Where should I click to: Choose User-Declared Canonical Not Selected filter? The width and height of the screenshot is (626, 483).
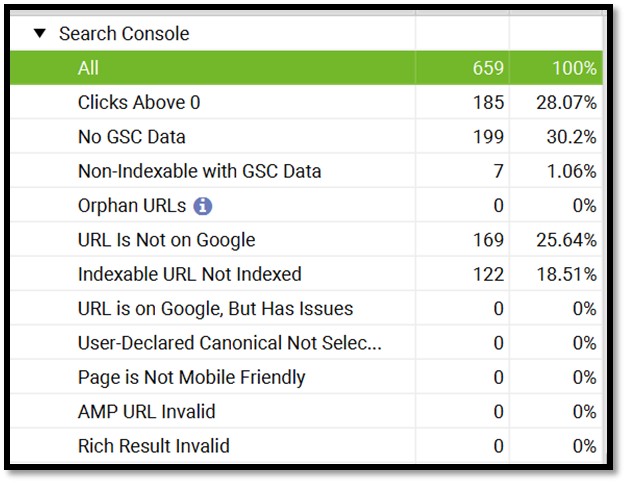tap(306, 343)
